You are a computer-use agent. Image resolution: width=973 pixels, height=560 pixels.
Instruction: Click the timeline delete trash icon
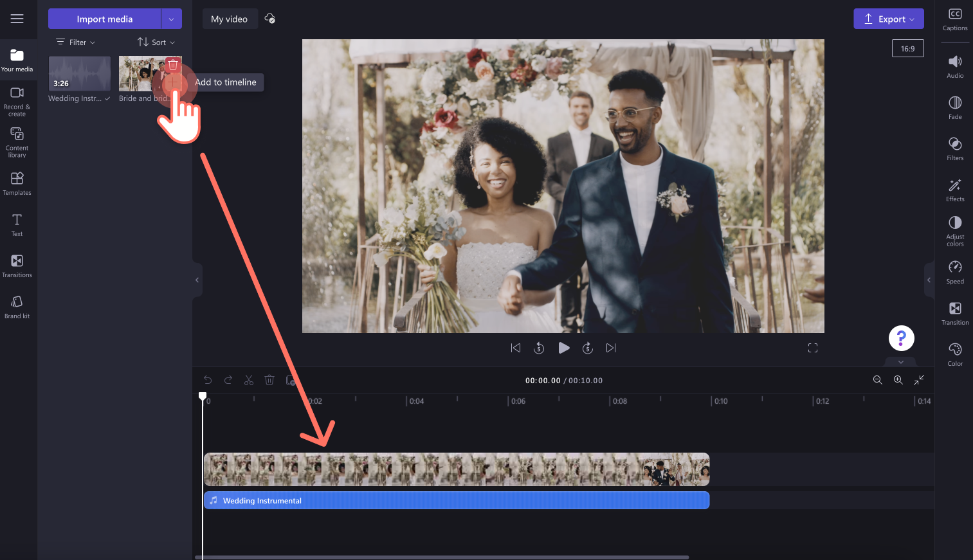point(269,380)
